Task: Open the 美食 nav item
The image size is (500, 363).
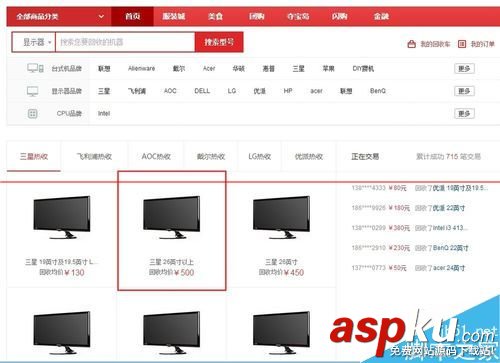Action: coord(215,16)
